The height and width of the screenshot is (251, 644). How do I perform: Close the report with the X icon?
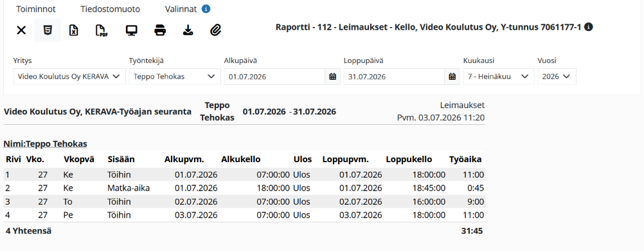[x=21, y=30]
